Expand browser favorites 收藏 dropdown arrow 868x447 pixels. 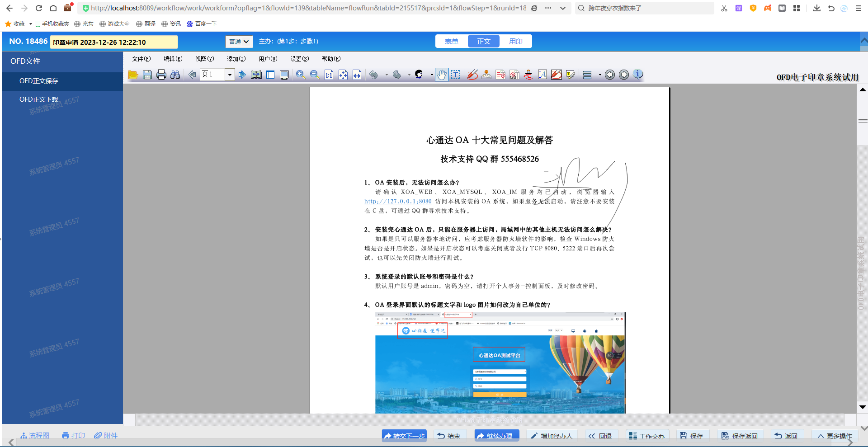(30, 24)
